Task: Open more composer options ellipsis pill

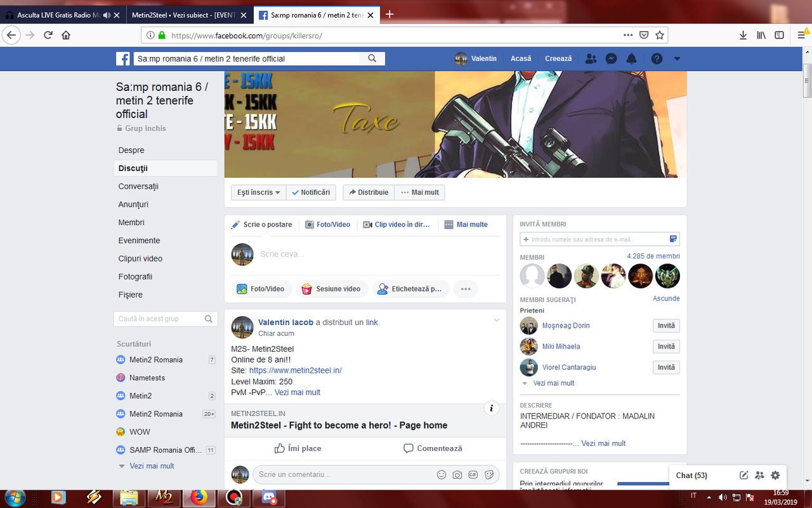Action: pos(466,289)
